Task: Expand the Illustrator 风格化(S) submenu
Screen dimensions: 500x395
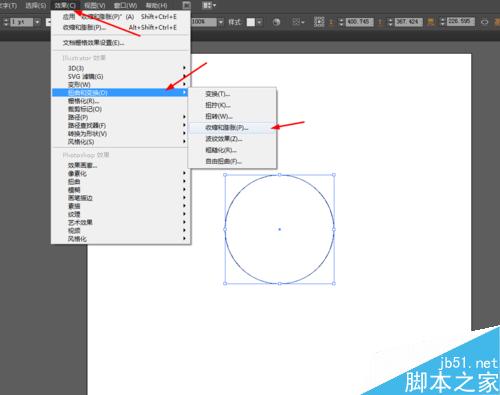Action: point(121,142)
